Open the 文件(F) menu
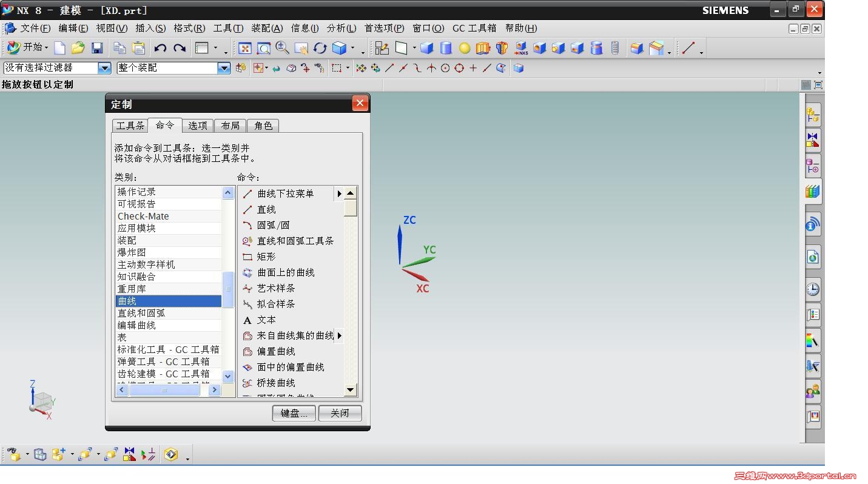The width and height of the screenshot is (868, 484). point(36,28)
